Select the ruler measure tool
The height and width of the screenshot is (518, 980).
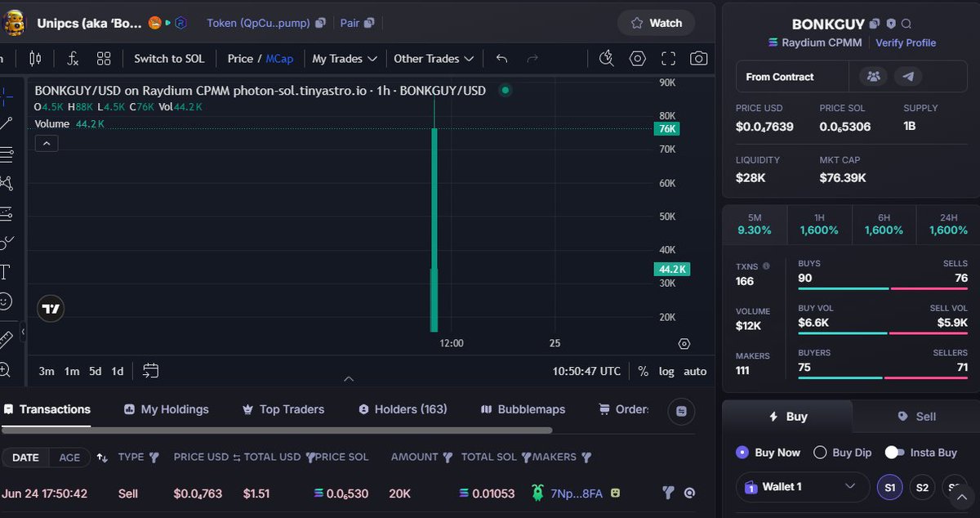[5, 338]
